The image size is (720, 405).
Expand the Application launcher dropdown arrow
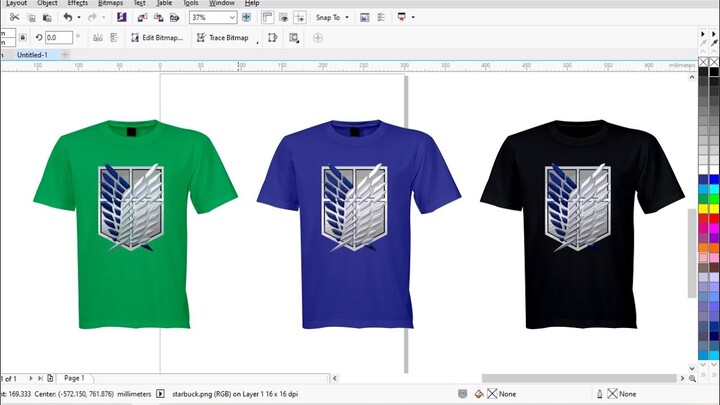click(413, 17)
